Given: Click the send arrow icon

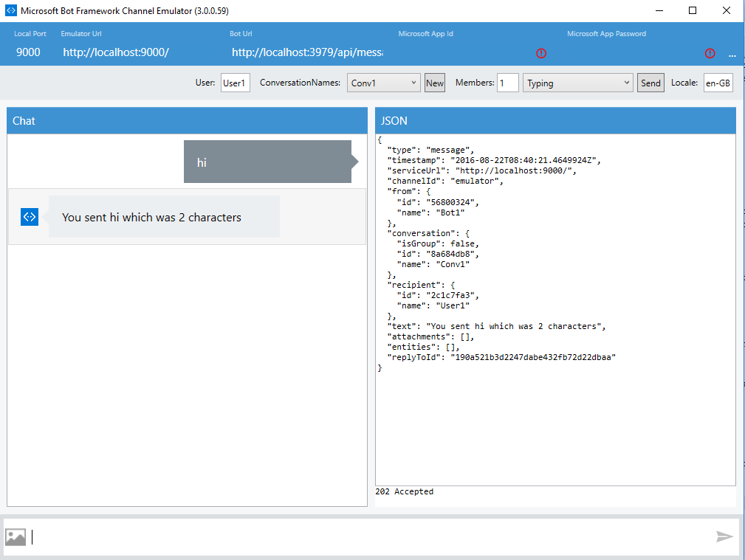Looking at the screenshot, I should (724, 536).
